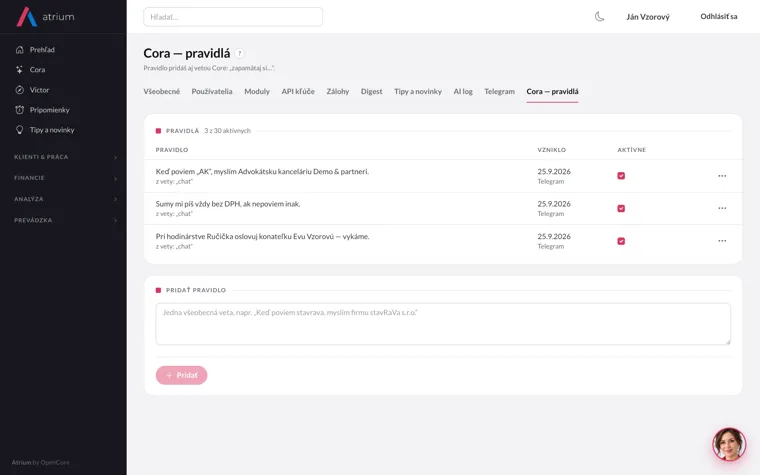Click the Cora sparkle icon in sidebar
Image resolution: width=760 pixels, height=475 pixels.
coord(19,69)
